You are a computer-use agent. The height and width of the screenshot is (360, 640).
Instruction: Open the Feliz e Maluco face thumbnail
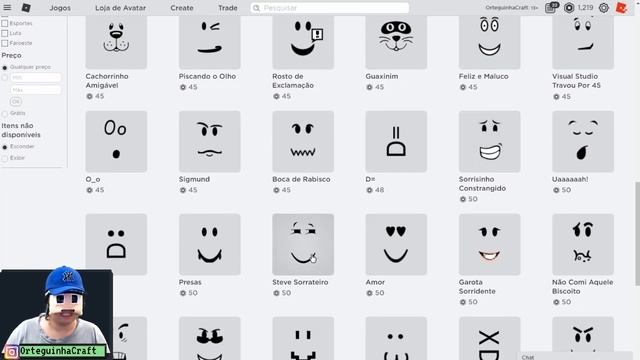coord(489,42)
